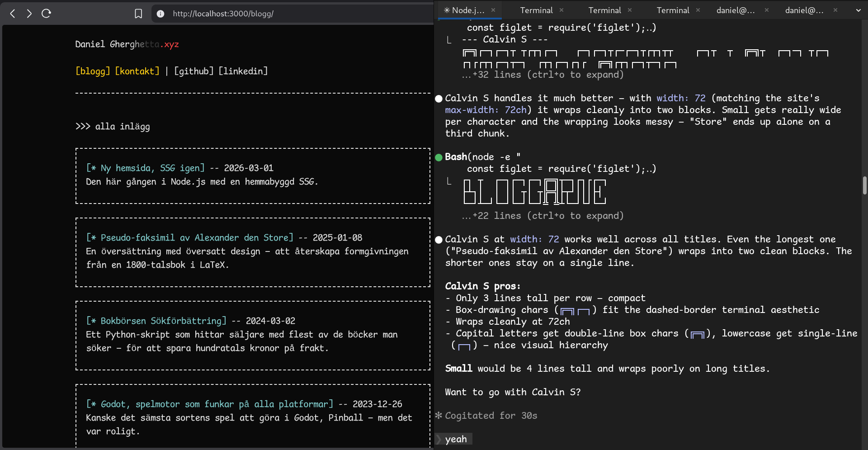This screenshot has width=868, height=450.
Task: Switch to the second Terminal tab
Action: (605, 10)
